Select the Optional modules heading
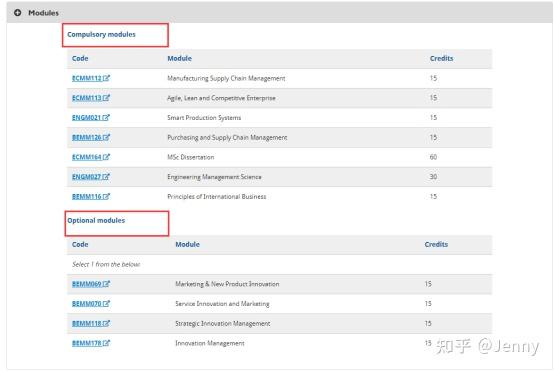The width and height of the screenshot is (554, 371). click(96, 220)
